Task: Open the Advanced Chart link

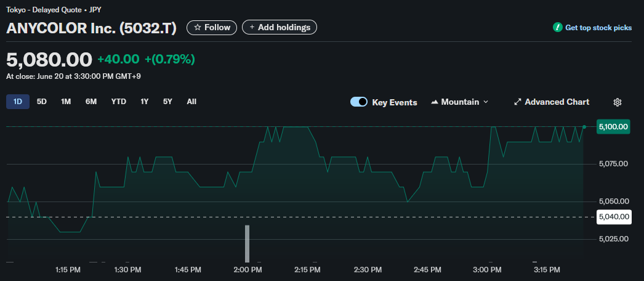Action: point(552,102)
